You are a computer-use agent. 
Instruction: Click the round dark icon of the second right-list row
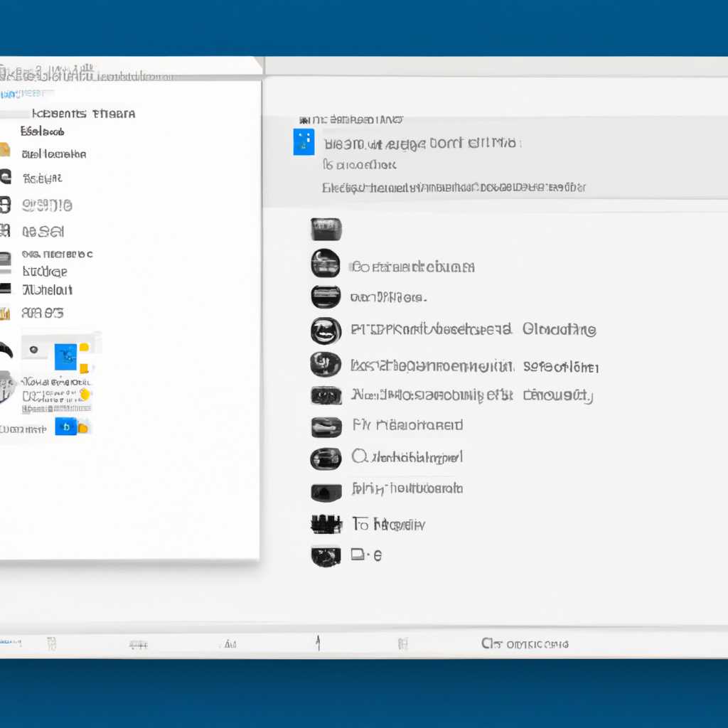pyautogui.click(x=326, y=263)
